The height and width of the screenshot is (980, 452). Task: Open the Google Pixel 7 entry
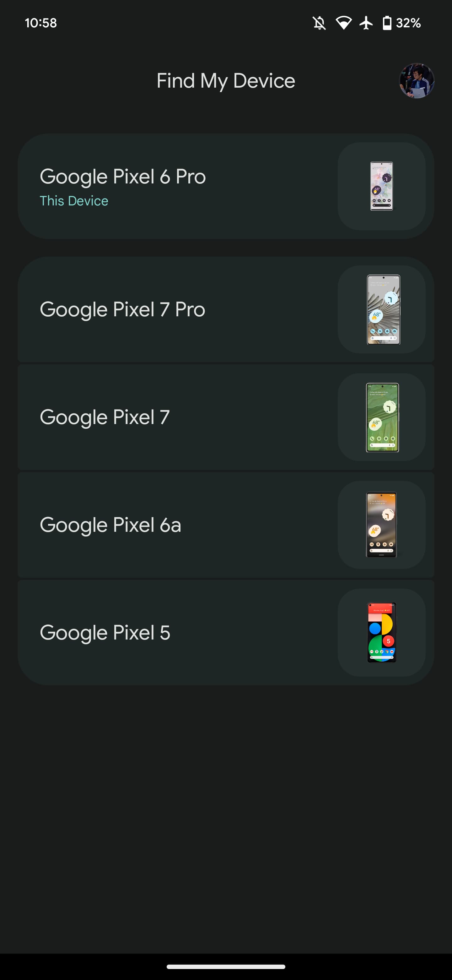coord(105,417)
